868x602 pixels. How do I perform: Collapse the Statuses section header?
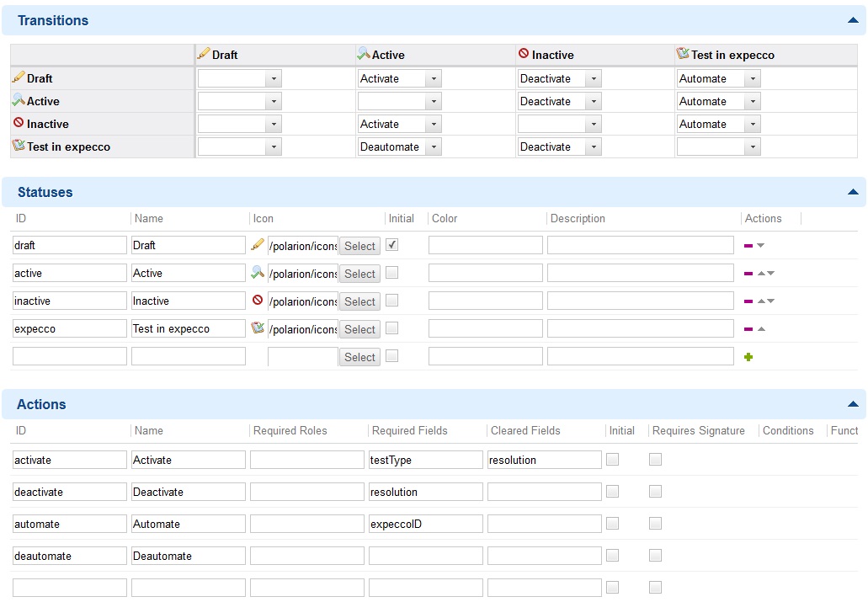pos(854,192)
